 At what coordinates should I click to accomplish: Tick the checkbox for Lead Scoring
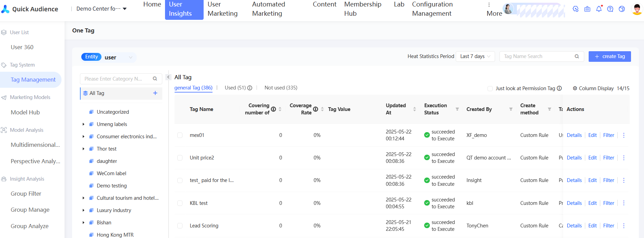(x=180, y=226)
